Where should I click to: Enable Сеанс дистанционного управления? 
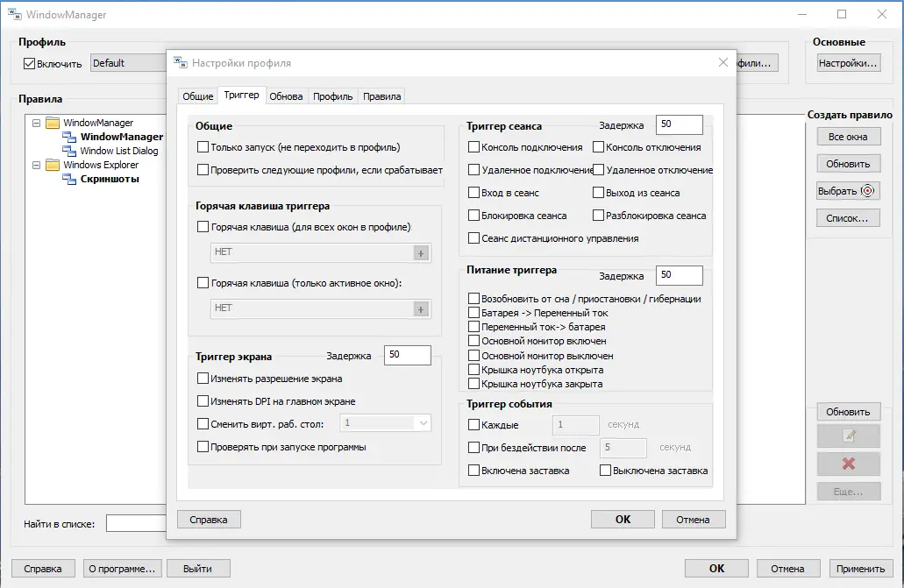coord(473,237)
